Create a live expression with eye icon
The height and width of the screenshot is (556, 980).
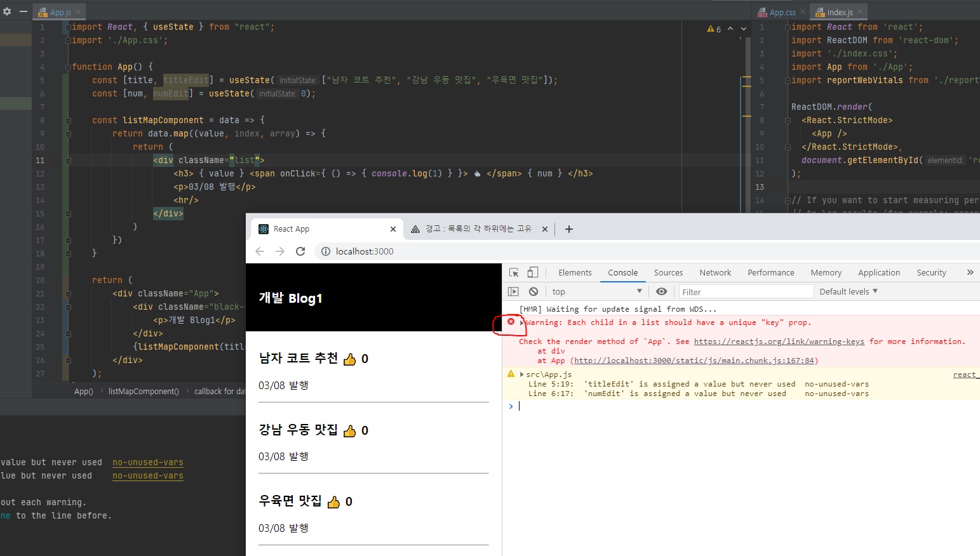(x=661, y=291)
